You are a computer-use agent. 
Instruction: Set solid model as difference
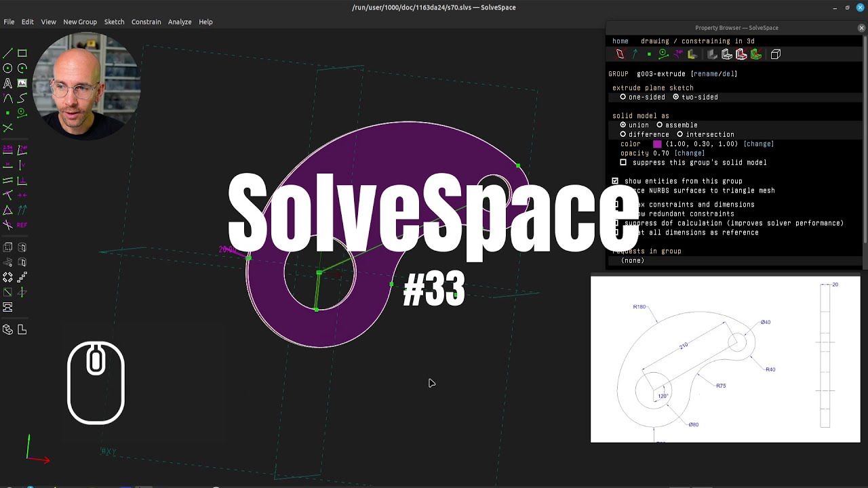tap(644, 135)
